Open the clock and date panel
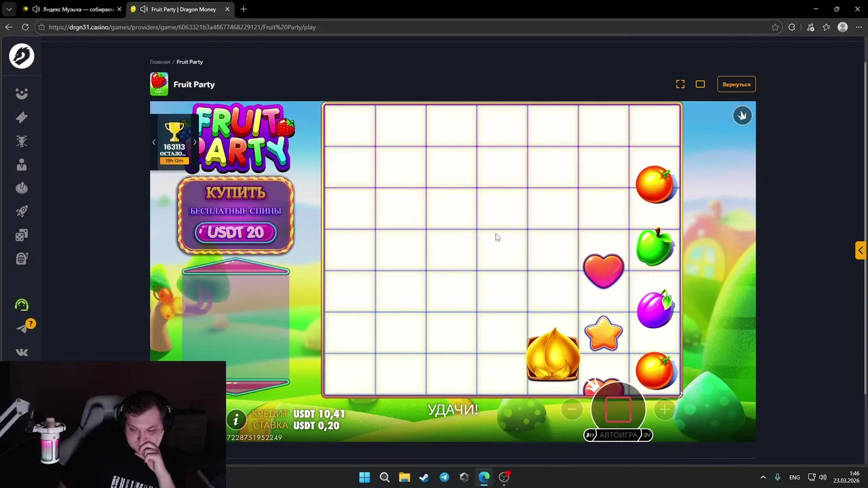Image resolution: width=868 pixels, height=488 pixels. 848,477
